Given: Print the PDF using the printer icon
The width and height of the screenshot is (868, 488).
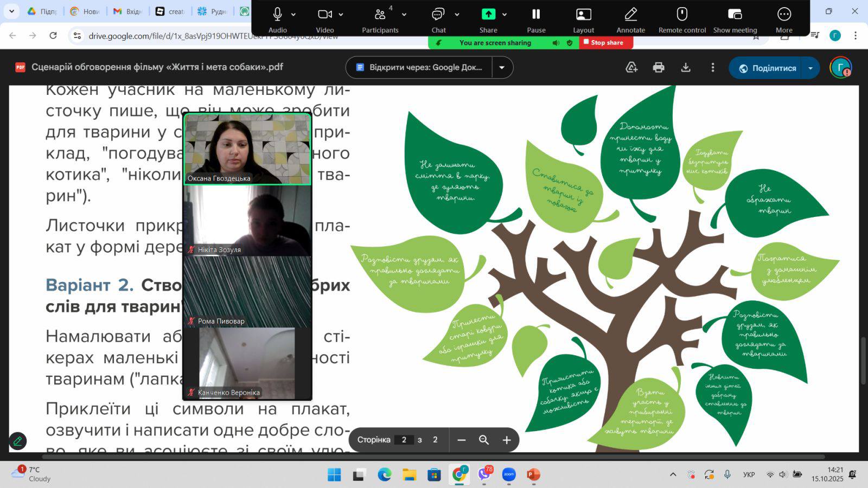Looking at the screenshot, I should 659,68.
